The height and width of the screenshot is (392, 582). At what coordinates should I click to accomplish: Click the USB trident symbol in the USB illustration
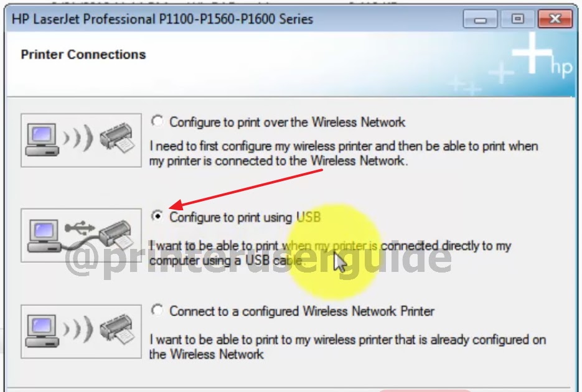pos(80,227)
